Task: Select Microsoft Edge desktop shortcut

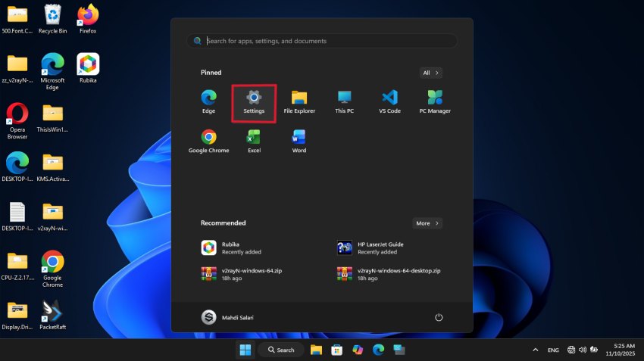Action: (x=52, y=71)
